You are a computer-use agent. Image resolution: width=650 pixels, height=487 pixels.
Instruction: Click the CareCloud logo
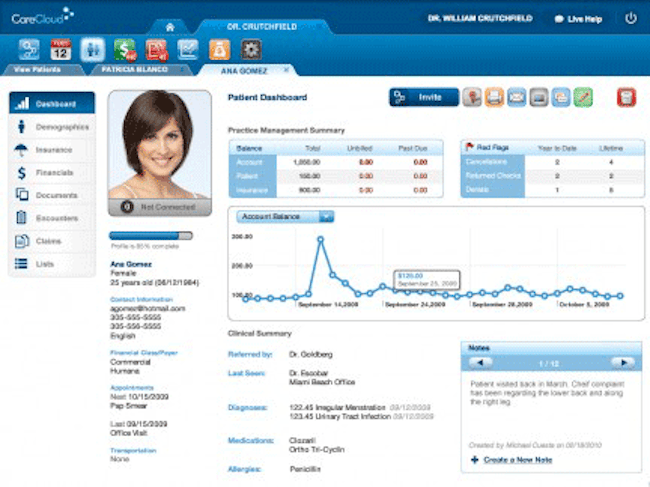(42, 17)
